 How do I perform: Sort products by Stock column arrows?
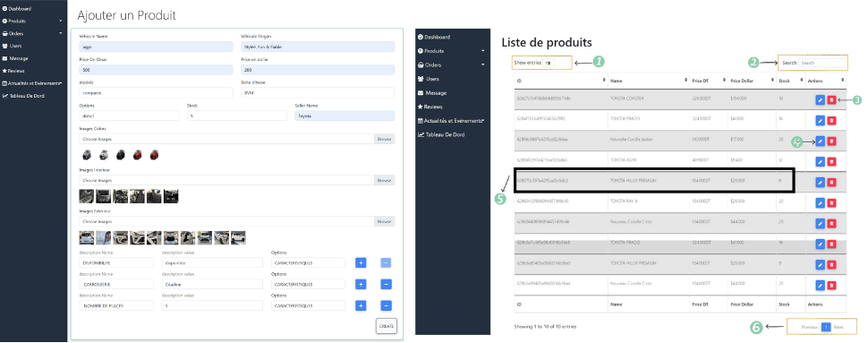pos(802,81)
